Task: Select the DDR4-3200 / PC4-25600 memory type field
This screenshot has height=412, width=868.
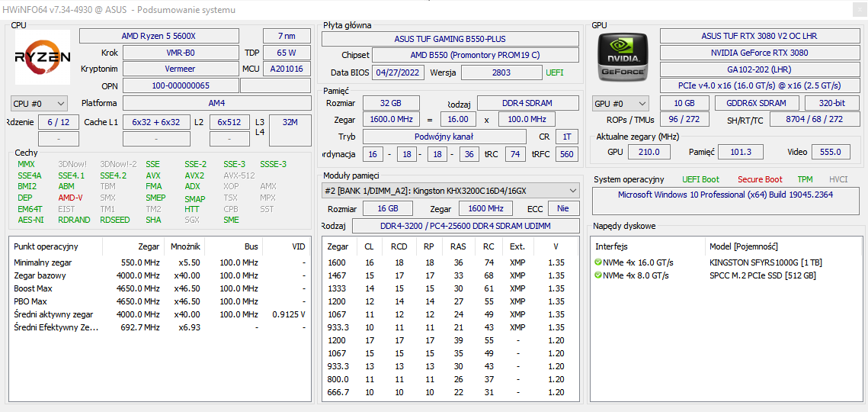Action: click(466, 227)
